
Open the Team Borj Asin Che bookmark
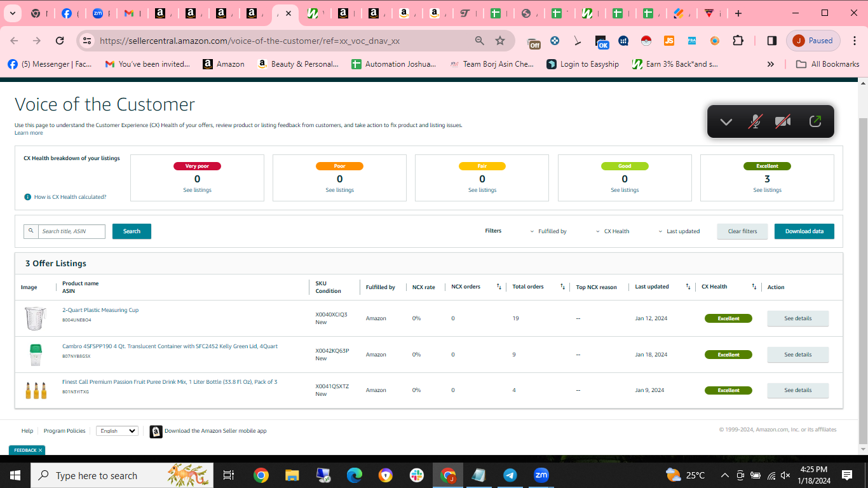click(492, 64)
